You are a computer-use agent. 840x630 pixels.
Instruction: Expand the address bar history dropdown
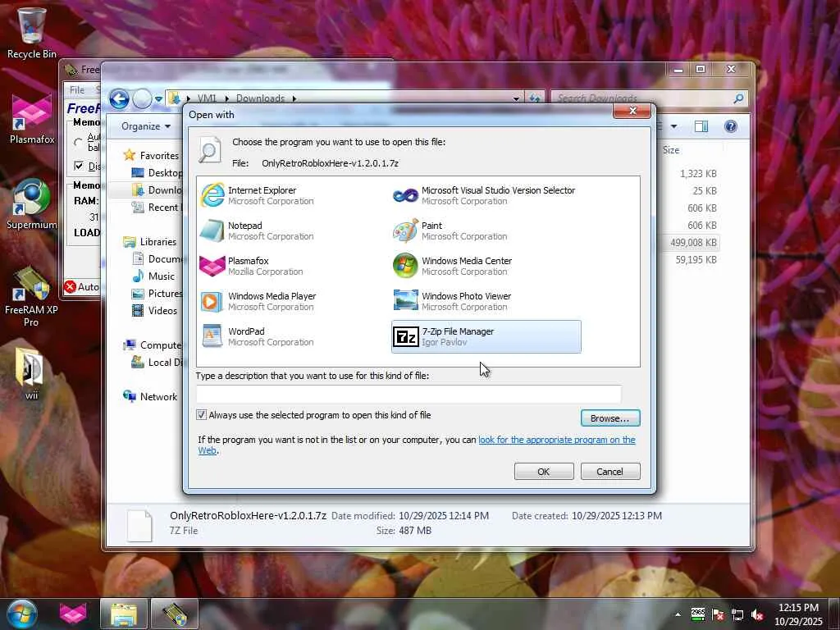[x=516, y=98]
